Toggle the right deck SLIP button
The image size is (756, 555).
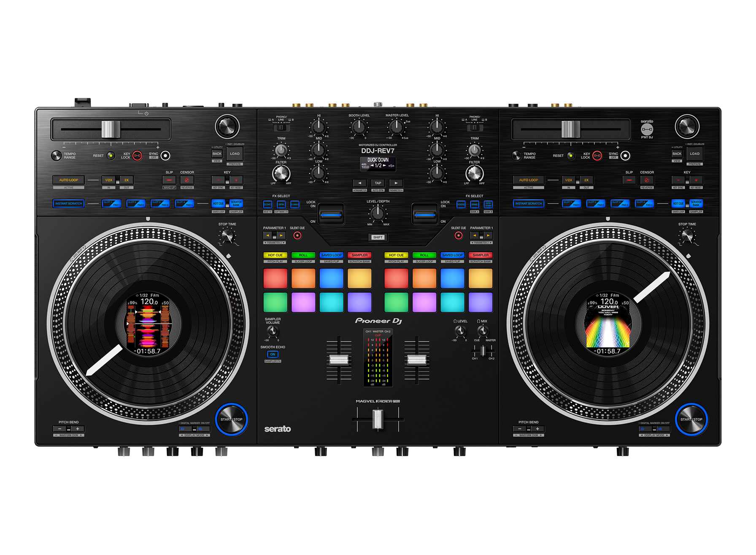pyautogui.click(x=629, y=180)
